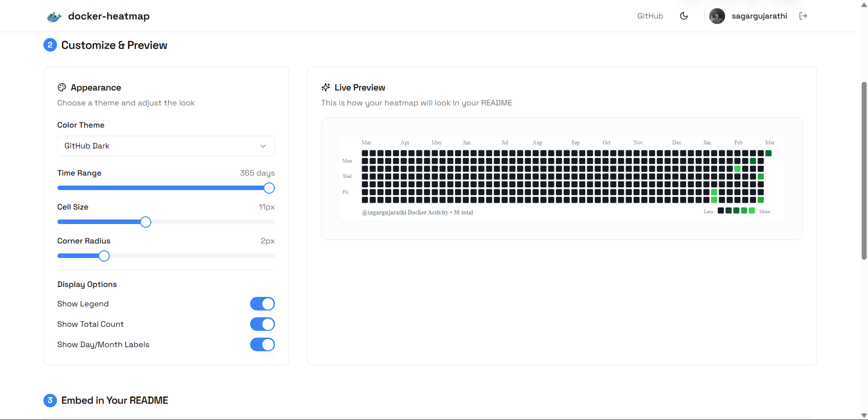Click the step 3 numbered badge
The width and height of the screenshot is (868, 420).
click(50, 401)
